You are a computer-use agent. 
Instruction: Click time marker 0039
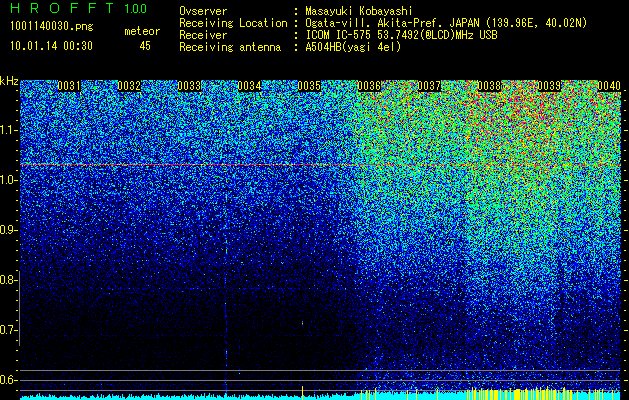(x=549, y=86)
